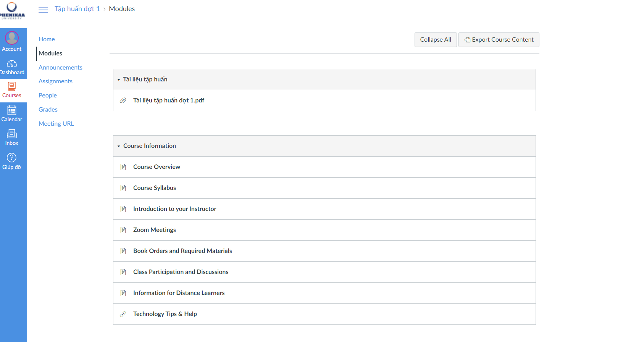
Task: Collapse the Tài liệu tập huấn module
Action: [119, 79]
